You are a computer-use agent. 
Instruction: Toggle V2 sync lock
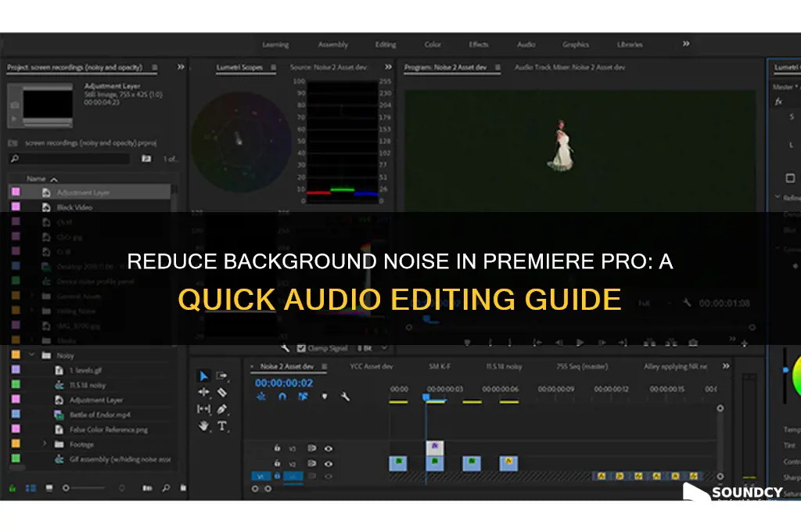tap(311, 463)
